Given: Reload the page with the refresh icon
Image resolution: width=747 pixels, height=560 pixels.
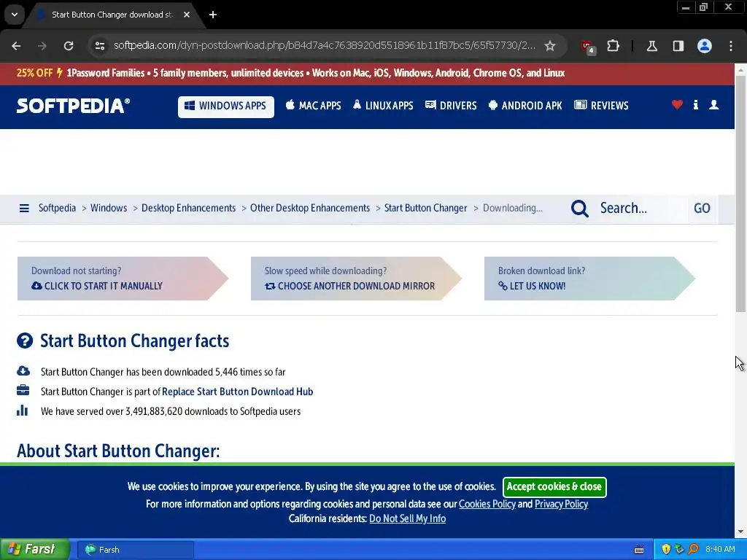Looking at the screenshot, I should [x=69, y=46].
